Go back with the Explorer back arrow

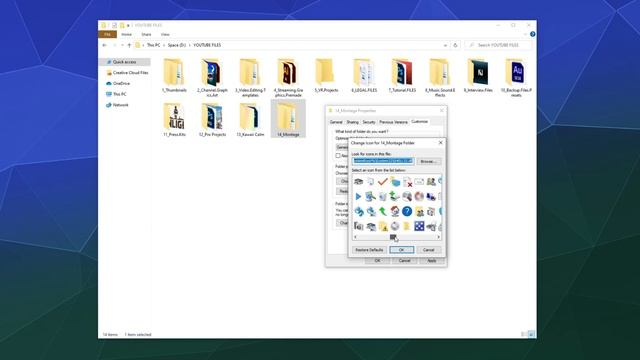pos(104,45)
